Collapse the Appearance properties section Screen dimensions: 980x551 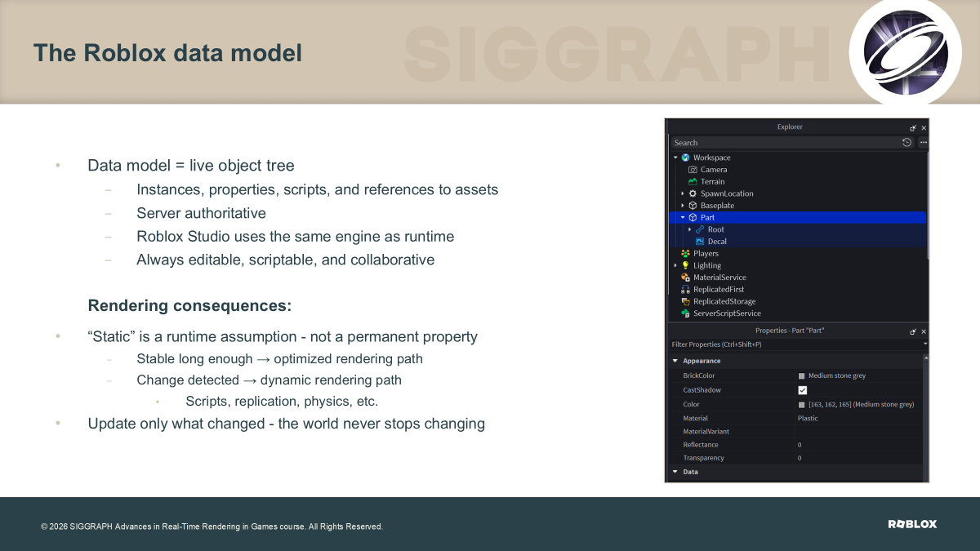[x=675, y=361]
